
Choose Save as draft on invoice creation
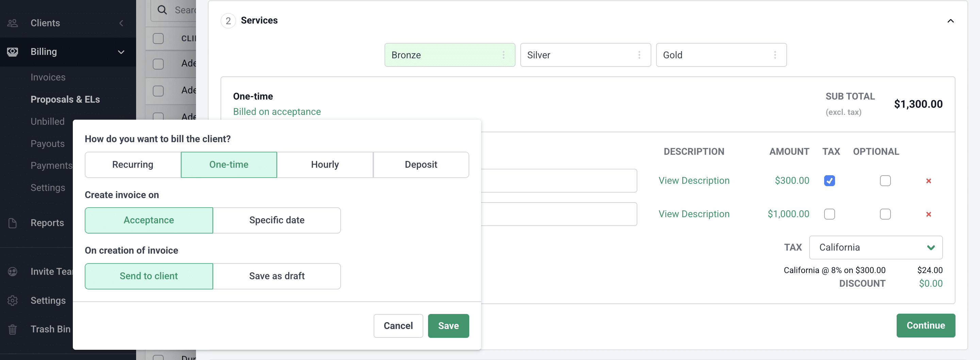click(x=277, y=276)
